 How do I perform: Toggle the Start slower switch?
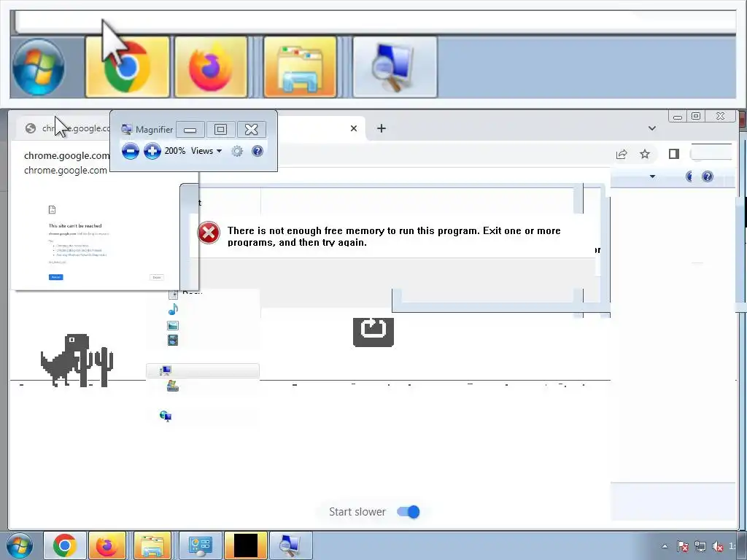point(409,512)
